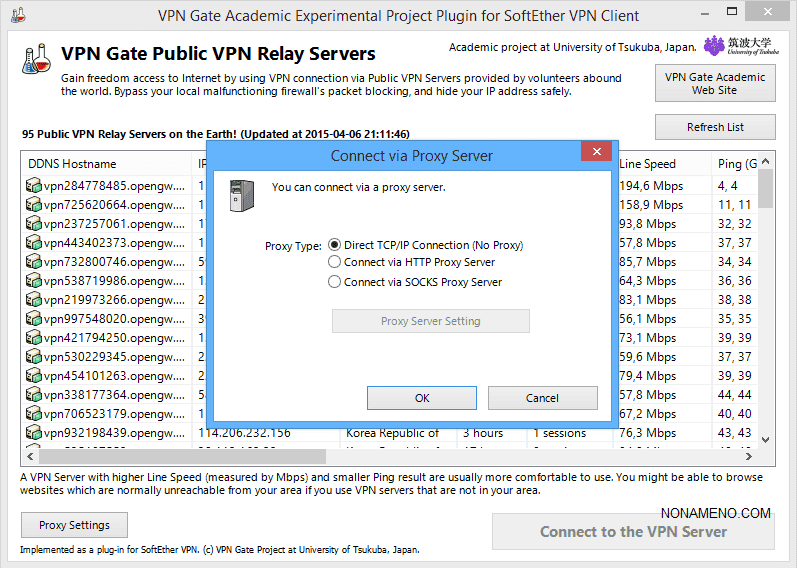Click server icon for vpn443402373 row
Screen dimensions: 797x568
click(34, 243)
